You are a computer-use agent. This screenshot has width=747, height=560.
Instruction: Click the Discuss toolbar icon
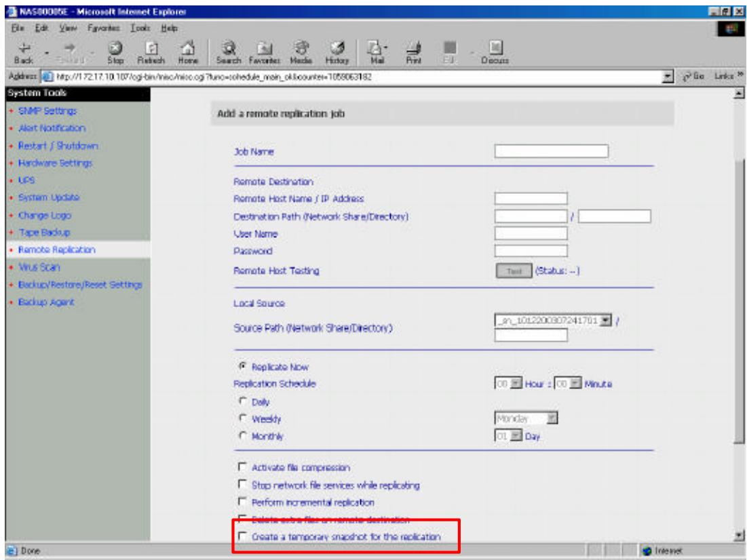(x=495, y=53)
